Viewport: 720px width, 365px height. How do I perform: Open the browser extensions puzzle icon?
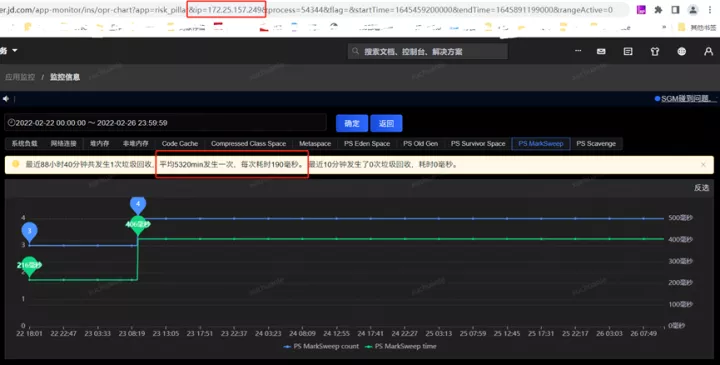tap(658, 10)
